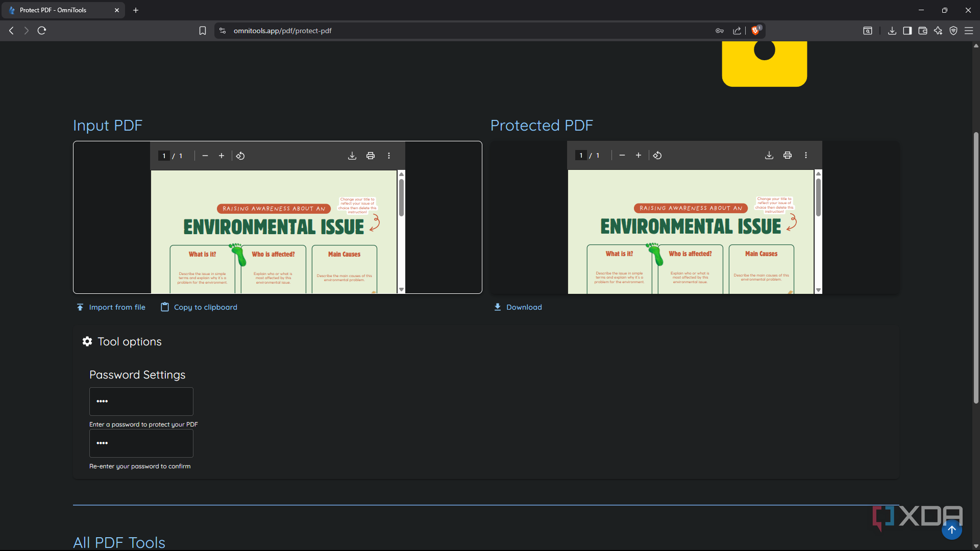Screen dimensions: 980x551
Task: Zoom out in the Input PDF viewer
Action: 205,156
